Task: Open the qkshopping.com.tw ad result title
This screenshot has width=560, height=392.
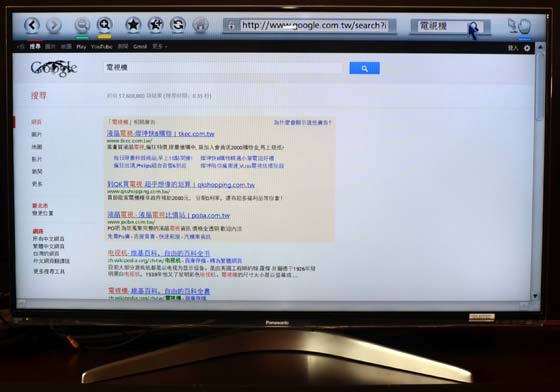Action: point(181,185)
